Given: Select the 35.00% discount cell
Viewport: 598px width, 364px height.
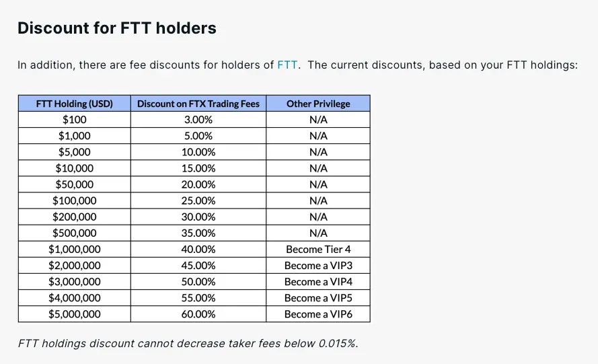Looking at the screenshot, I should point(198,233).
